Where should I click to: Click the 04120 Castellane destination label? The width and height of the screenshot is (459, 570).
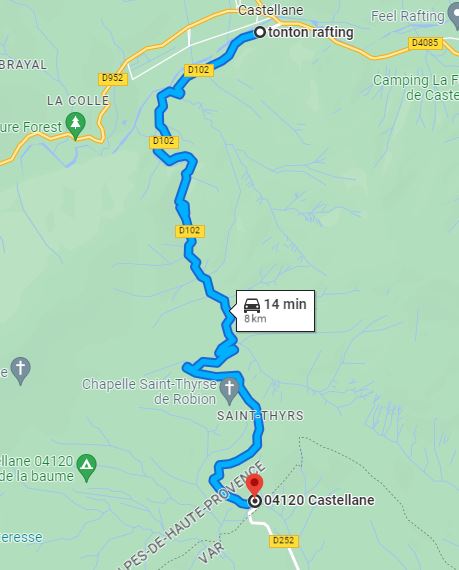click(x=319, y=500)
